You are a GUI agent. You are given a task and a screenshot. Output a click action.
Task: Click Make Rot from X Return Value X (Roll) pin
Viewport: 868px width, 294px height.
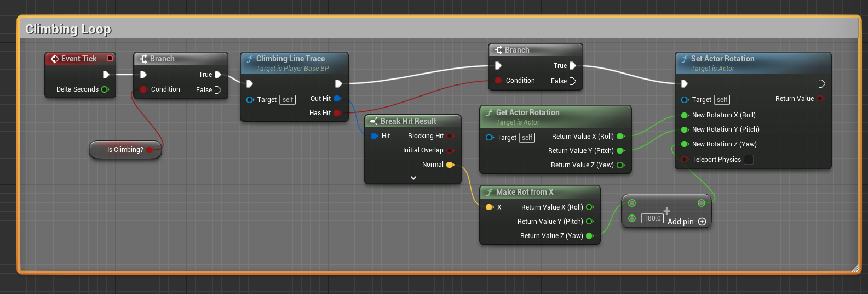pos(590,207)
